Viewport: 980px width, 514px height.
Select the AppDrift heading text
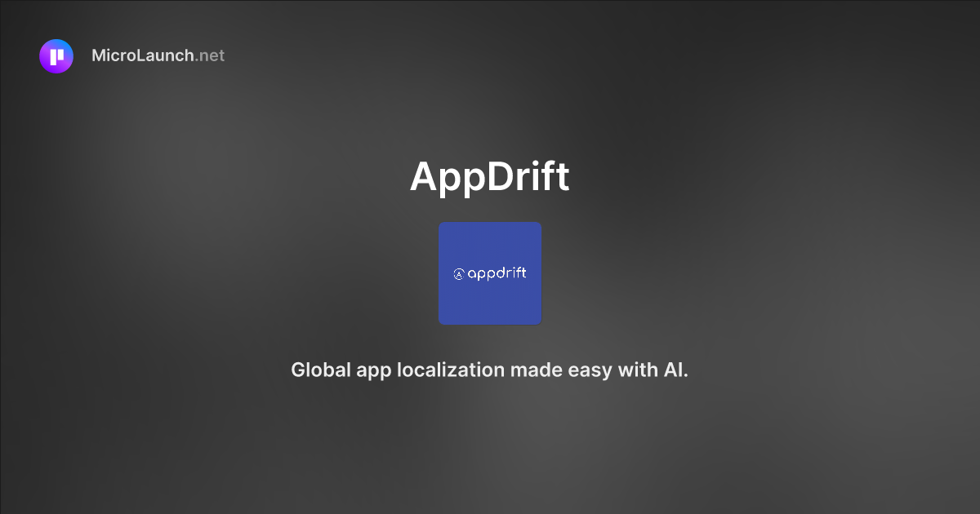pos(490,176)
